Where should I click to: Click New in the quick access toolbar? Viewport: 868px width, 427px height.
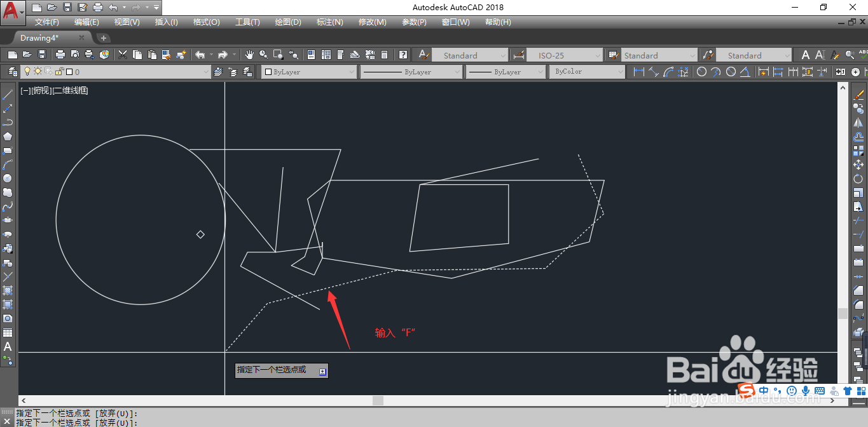37,8
